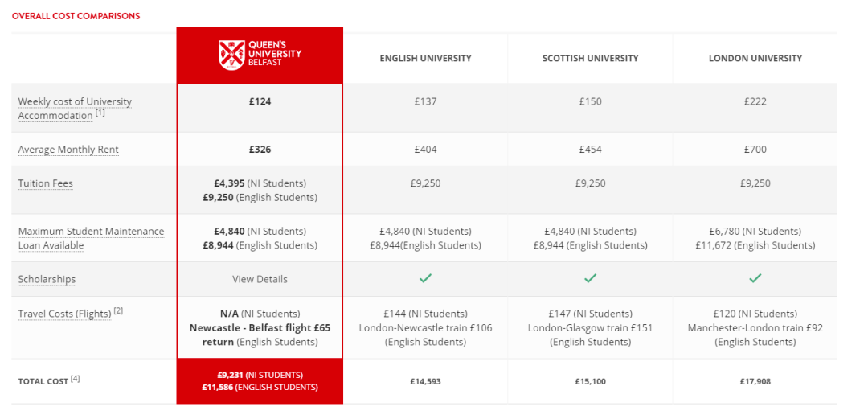This screenshot has width=868, height=415.
Task: Click the £17,908 London total cost
Action: [x=755, y=381]
